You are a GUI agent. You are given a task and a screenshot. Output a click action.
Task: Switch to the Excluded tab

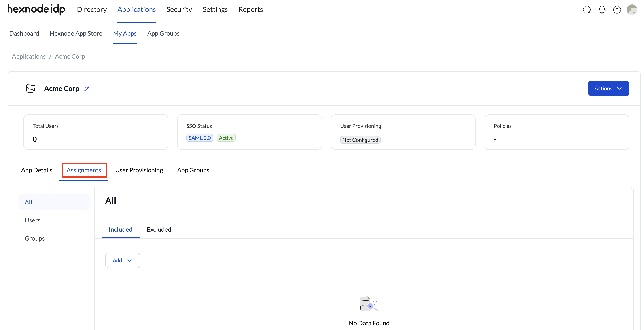point(159,229)
